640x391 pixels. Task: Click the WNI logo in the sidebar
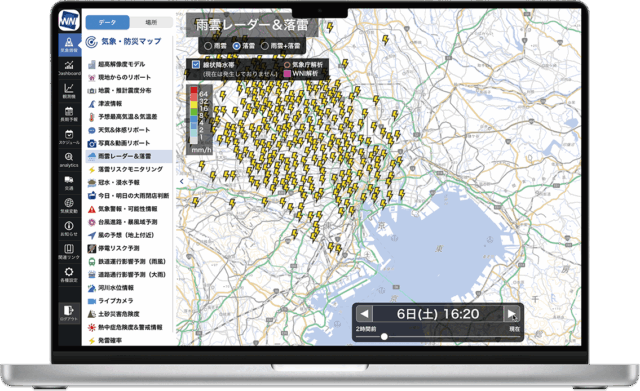pos(69,20)
